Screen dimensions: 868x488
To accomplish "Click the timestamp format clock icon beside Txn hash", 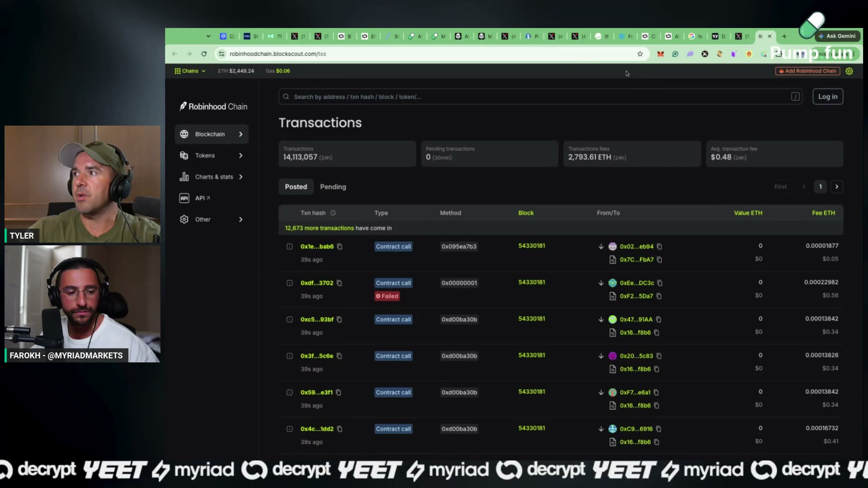I will (333, 213).
